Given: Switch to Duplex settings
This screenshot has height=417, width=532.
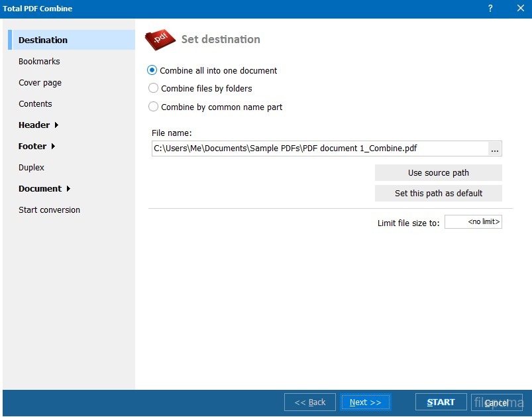Looking at the screenshot, I should pyautogui.click(x=31, y=168).
